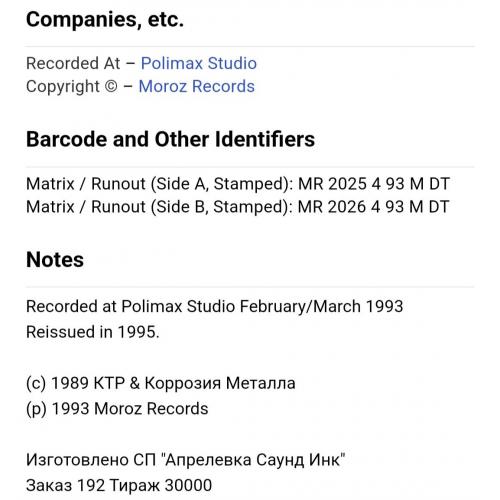Click the Изготовлено СП Апрелевка Саунд Инк line
The image size is (500, 500).
point(186,460)
